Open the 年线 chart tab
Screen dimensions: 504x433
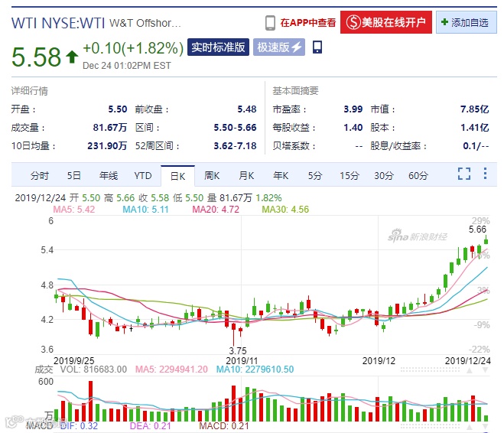pyautogui.click(x=109, y=175)
